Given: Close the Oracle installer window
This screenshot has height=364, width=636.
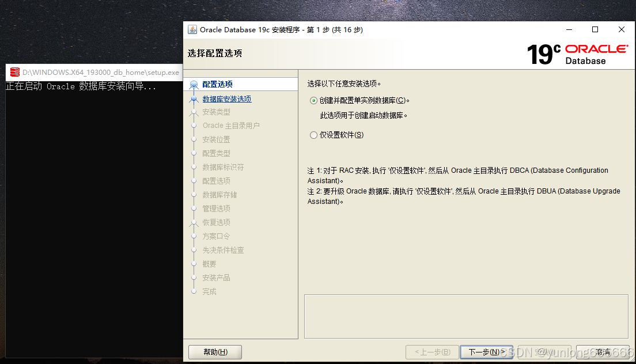Looking at the screenshot, I should (x=622, y=29).
